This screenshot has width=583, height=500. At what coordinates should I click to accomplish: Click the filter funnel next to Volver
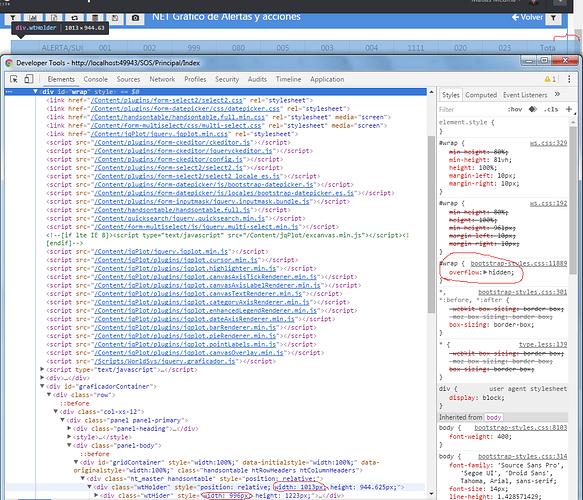553,18
